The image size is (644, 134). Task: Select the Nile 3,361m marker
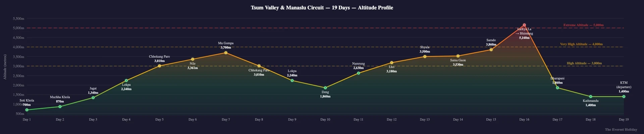(x=193, y=59)
